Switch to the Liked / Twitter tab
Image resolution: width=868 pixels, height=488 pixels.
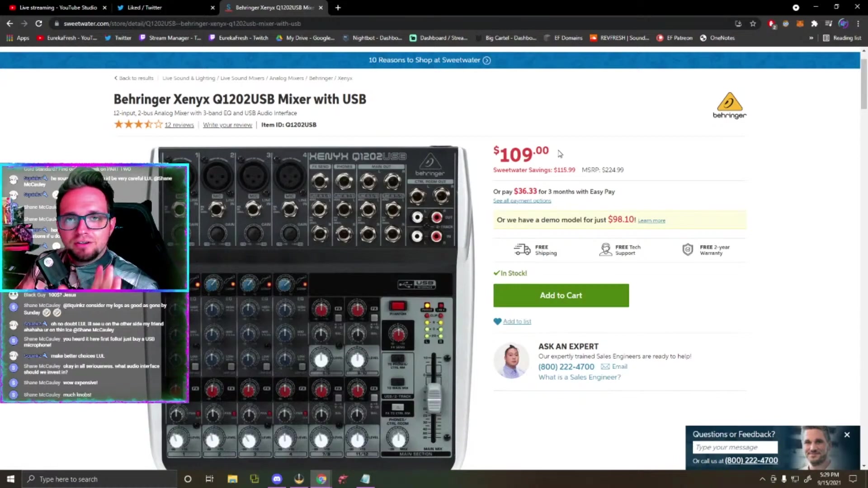(x=145, y=8)
